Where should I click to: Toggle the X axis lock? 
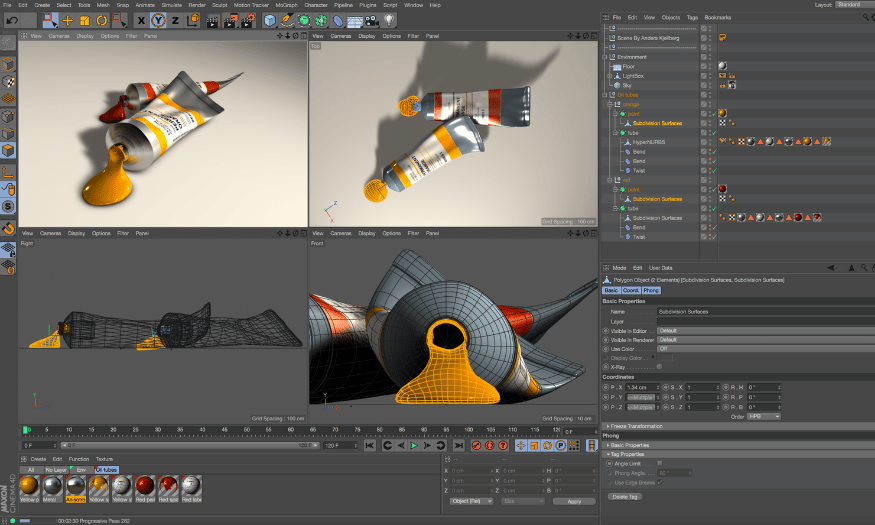pyautogui.click(x=141, y=21)
